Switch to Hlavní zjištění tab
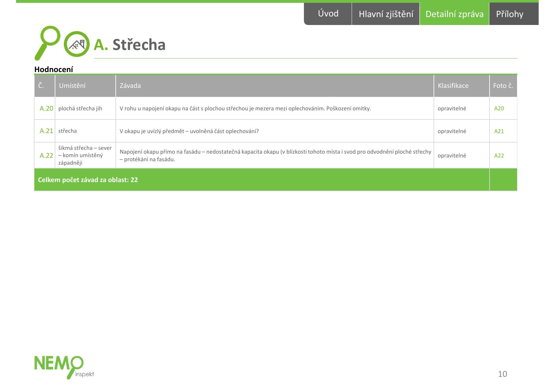The height and width of the screenshot is (392, 555). click(x=386, y=14)
